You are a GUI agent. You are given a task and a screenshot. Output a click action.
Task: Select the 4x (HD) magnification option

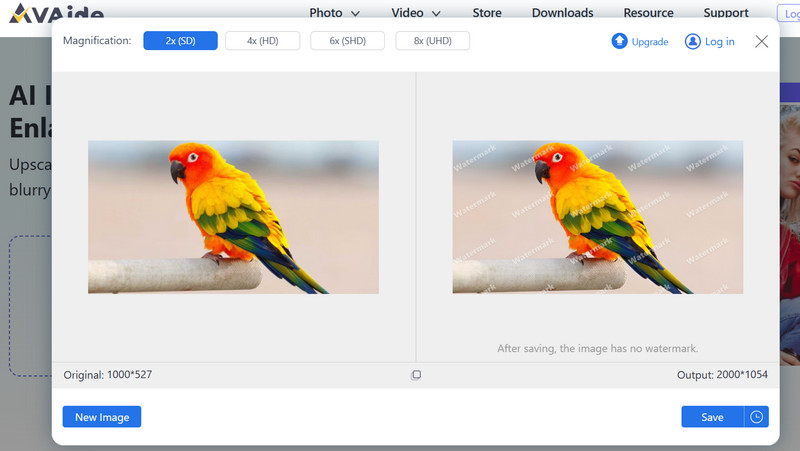click(262, 41)
